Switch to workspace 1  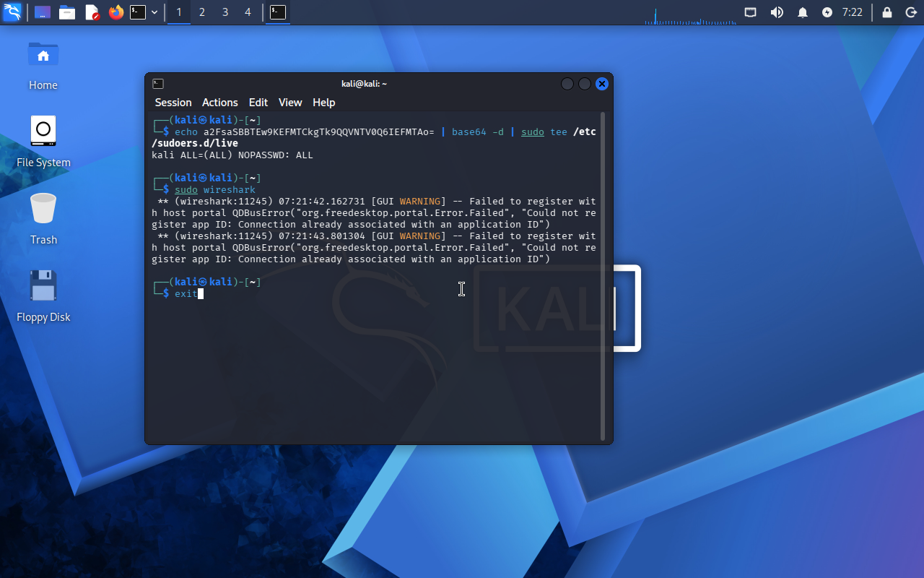point(179,12)
